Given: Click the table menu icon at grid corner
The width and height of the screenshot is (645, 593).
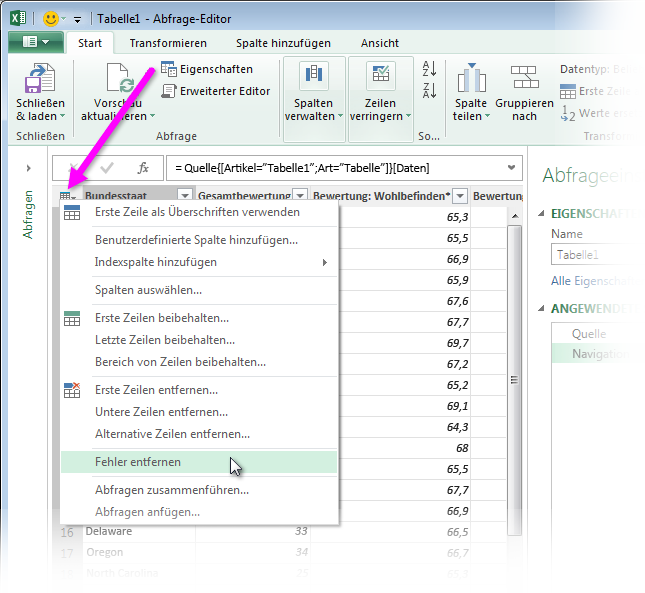Looking at the screenshot, I should pos(67,196).
